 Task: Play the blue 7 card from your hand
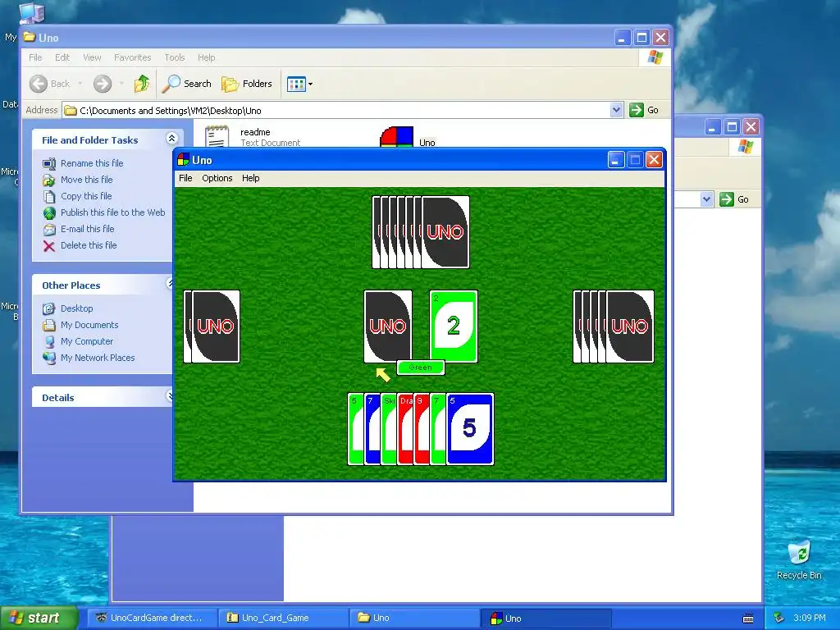[x=372, y=429]
